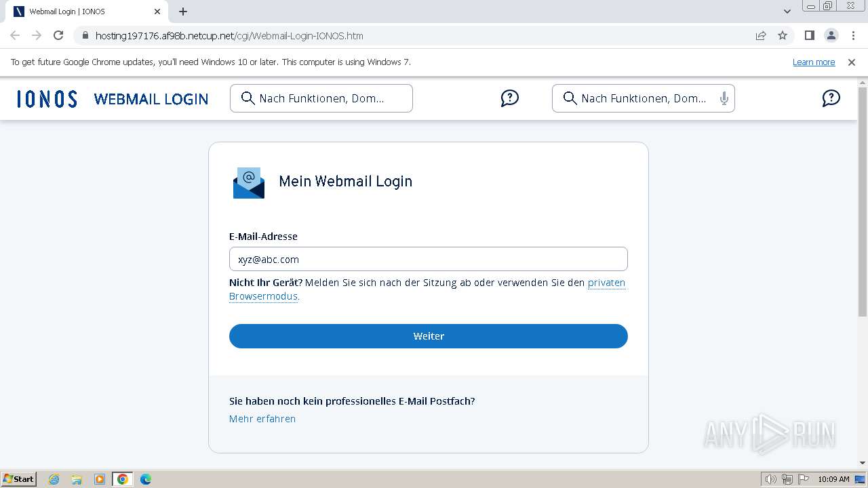868x488 pixels.
Task: Click the Action Center flag tray icon
Action: coord(803,479)
